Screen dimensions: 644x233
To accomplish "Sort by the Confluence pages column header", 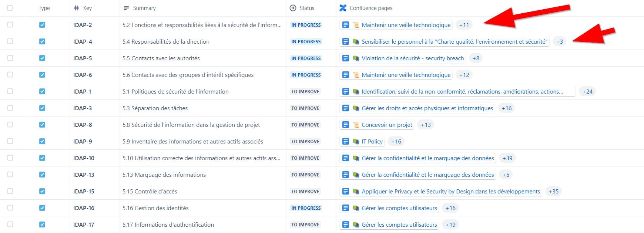I will click(x=371, y=8).
